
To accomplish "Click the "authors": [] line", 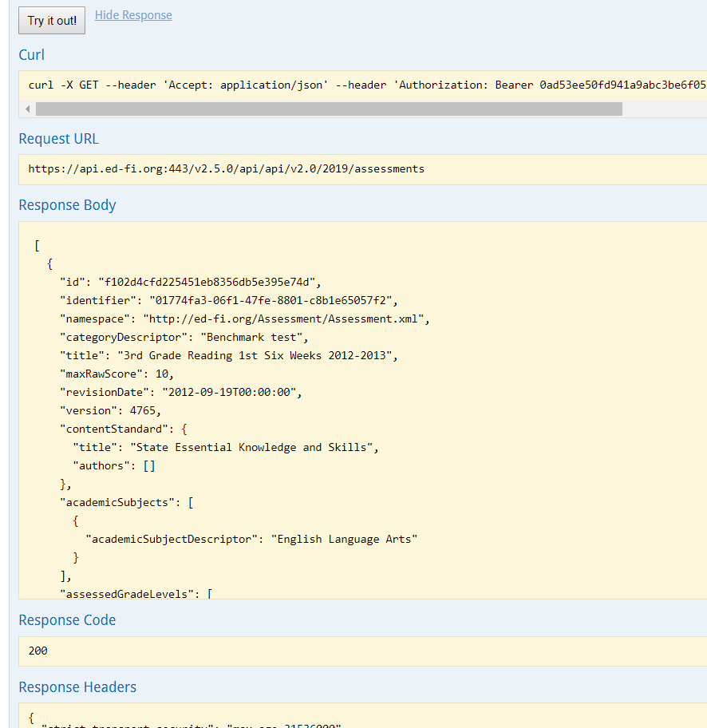I will [114, 465].
